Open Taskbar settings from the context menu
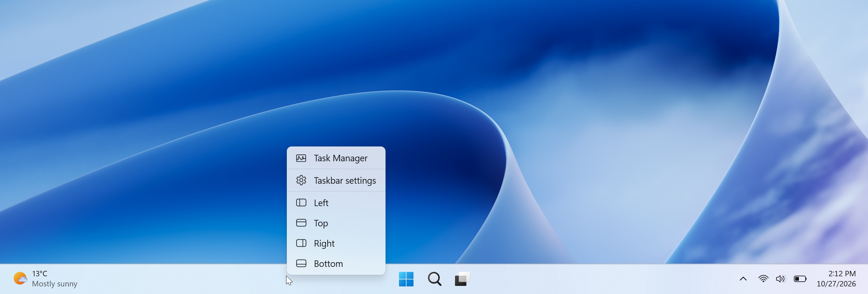Viewport: 868px width, 294px height. 336,180
